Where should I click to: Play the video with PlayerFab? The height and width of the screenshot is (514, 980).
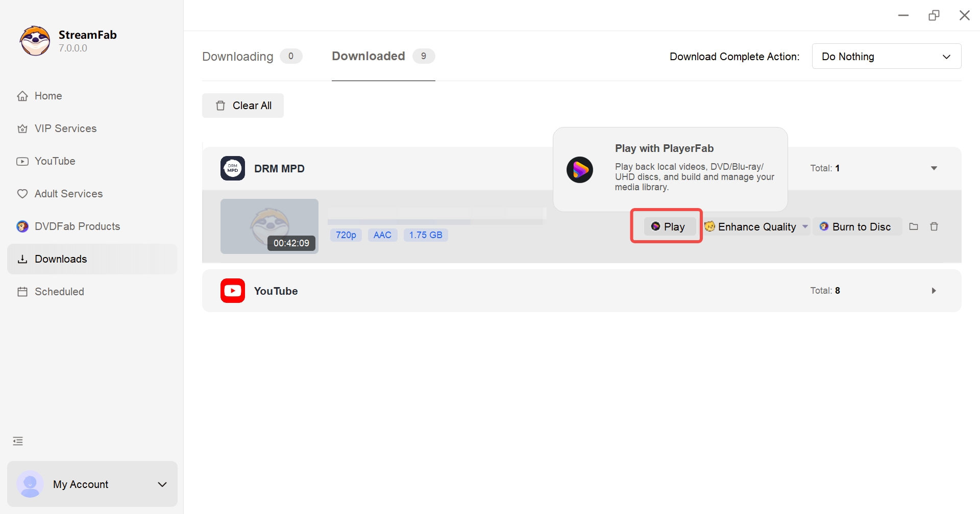(x=669, y=226)
